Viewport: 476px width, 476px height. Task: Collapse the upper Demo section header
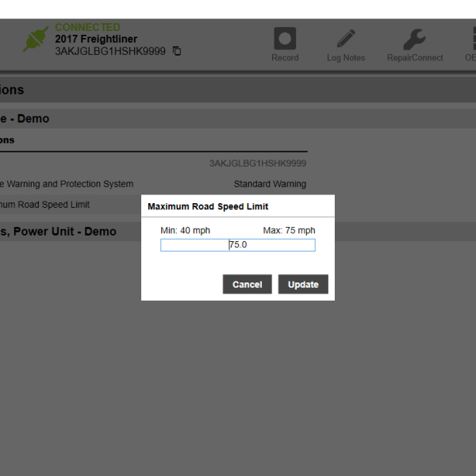(x=25, y=118)
